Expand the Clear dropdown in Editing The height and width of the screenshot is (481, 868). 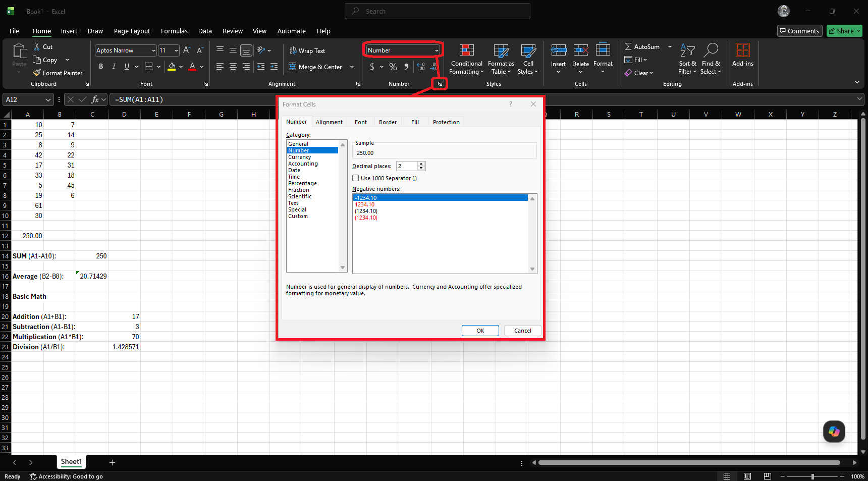pos(651,73)
